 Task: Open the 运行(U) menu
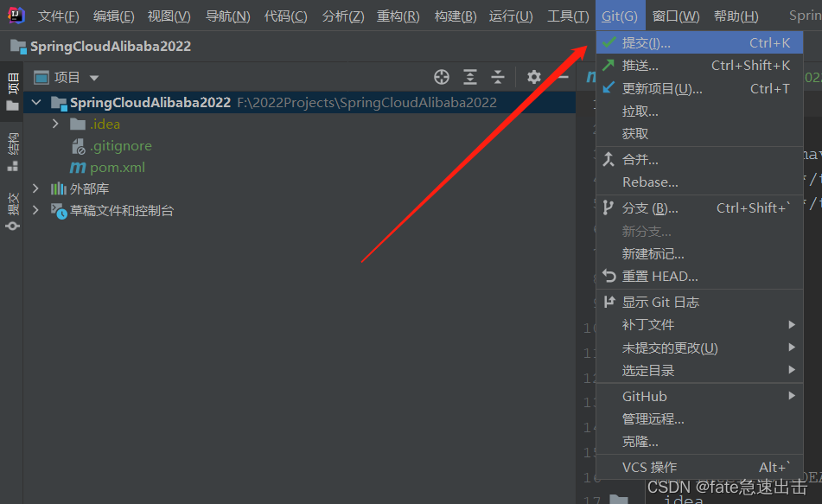(511, 16)
